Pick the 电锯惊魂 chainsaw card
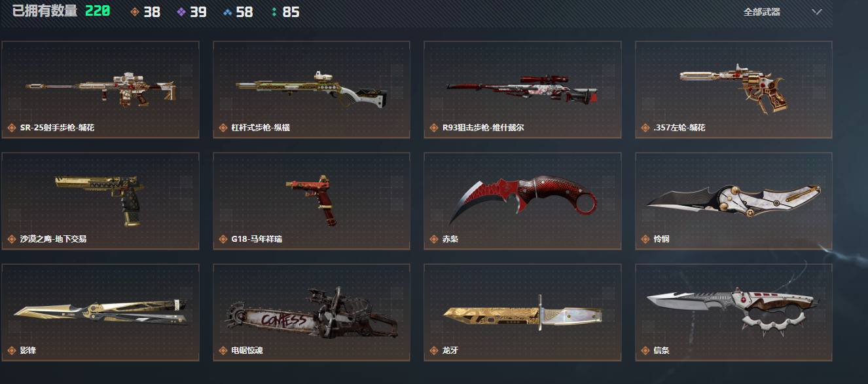The height and width of the screenshot is (384, 868). tap(312, 313)
